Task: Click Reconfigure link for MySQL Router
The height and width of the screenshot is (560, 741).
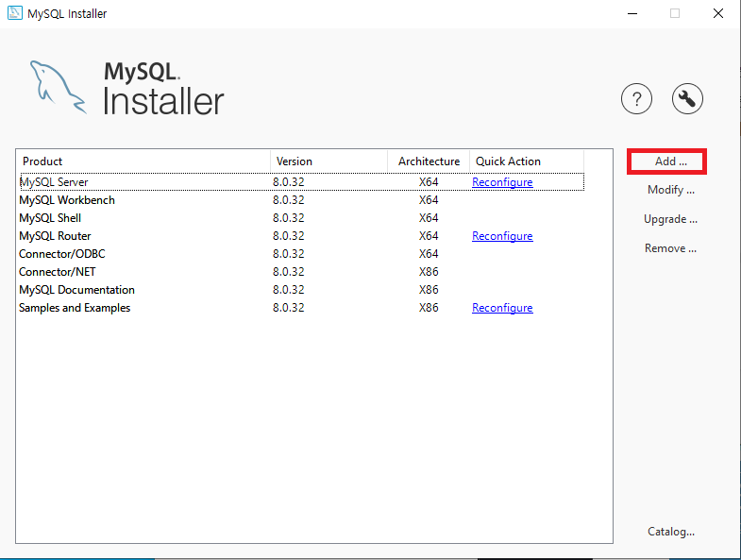Action: click(502, 236)
